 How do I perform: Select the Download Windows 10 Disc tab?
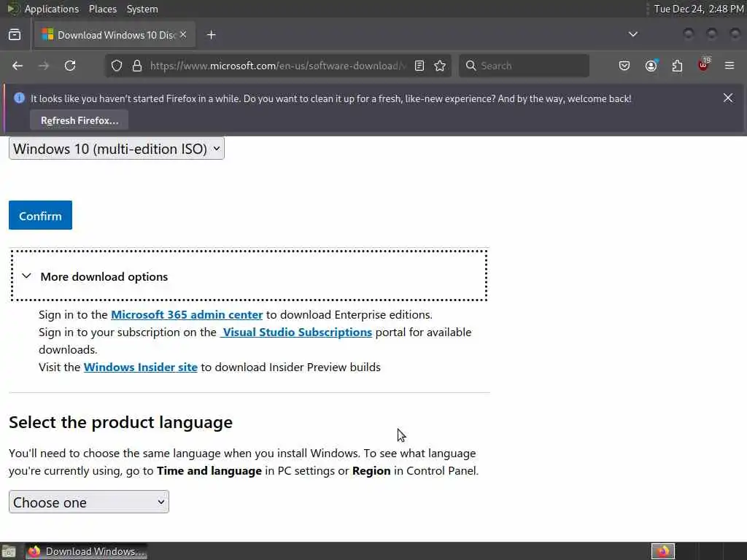115,35
